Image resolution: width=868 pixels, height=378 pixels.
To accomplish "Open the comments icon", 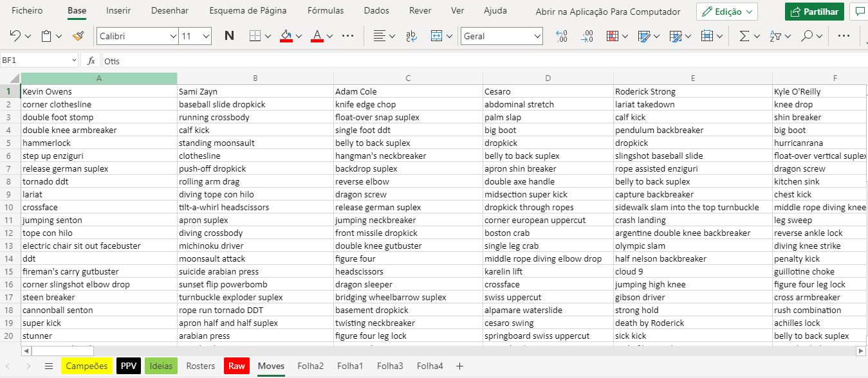I will point(859,12).
